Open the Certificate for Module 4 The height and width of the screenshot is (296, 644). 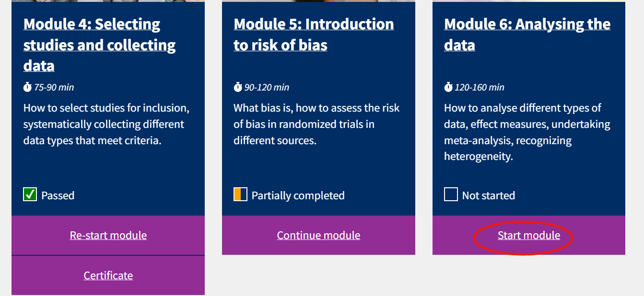click(108, 275)
